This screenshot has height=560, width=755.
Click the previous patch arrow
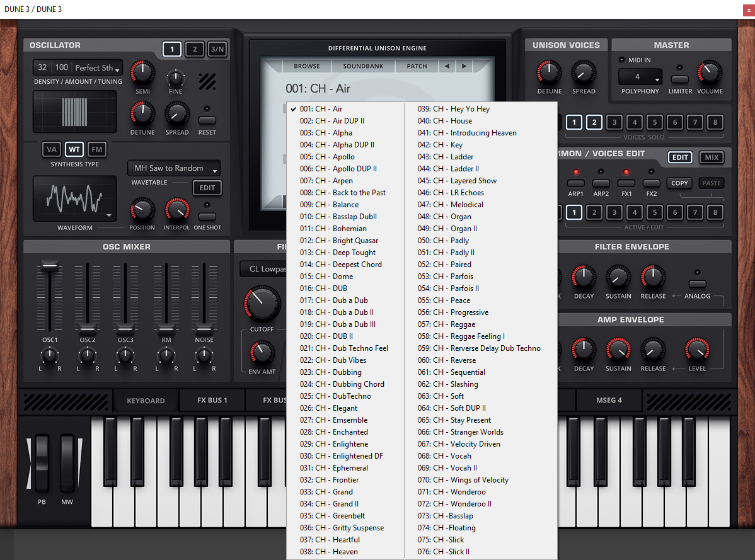(447, 66)
